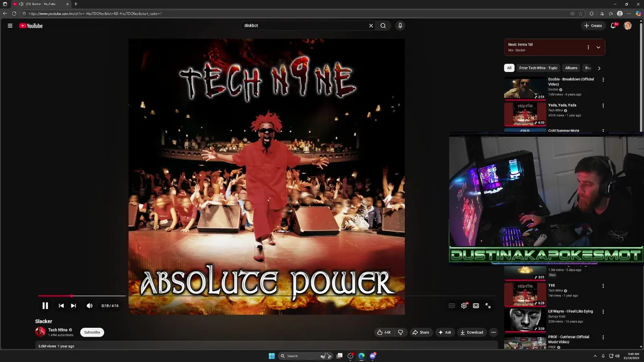Open Edge Copilot sidebar icon
This screenshot has height=362, width=644.
click(x=638, y=14)
